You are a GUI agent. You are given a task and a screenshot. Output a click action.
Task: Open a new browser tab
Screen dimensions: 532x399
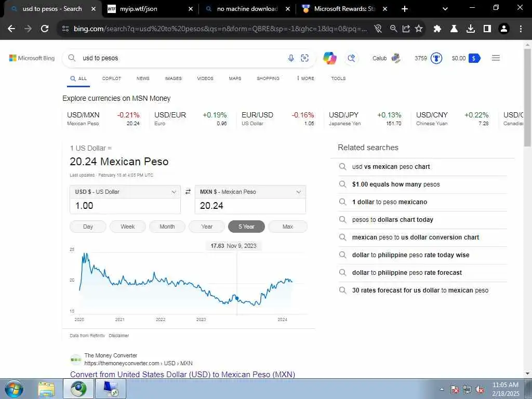pyautogui.click(x=404, y=9)
